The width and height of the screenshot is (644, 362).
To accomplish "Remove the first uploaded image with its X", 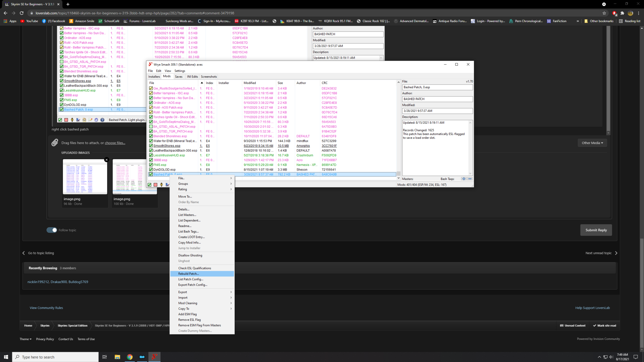I will pos(107,160).
